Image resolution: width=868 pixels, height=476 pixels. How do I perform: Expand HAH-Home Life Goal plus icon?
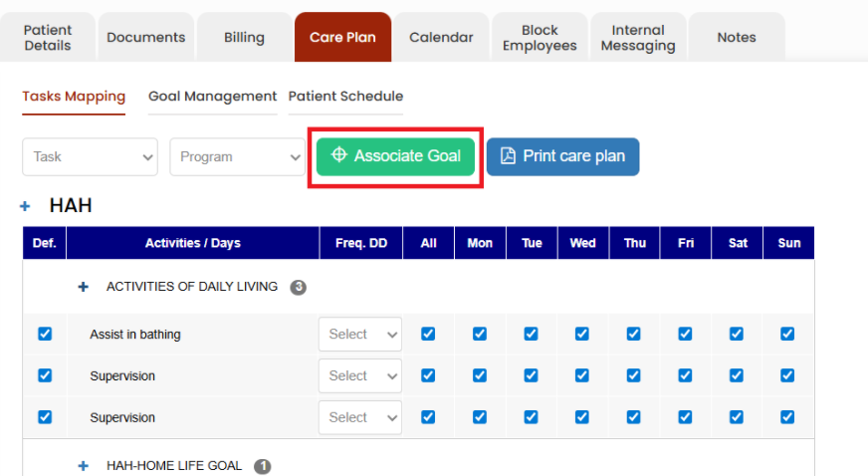(83, 466)
